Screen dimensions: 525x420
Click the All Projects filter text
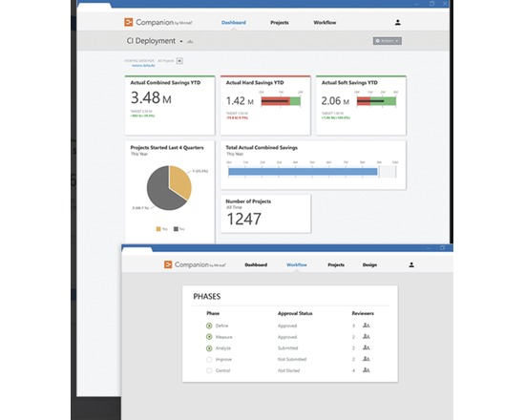(x=166, y=61)
